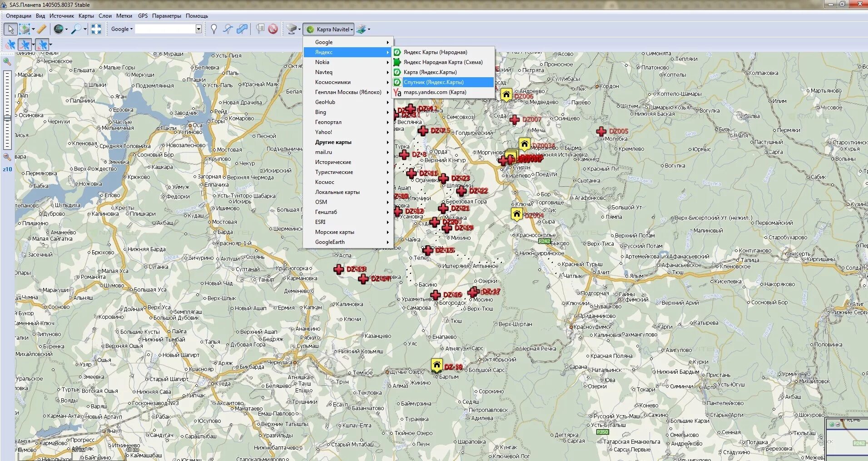Expand the search field combo arrow
Screen dimensions: 868x461
[x=198, y=29]
